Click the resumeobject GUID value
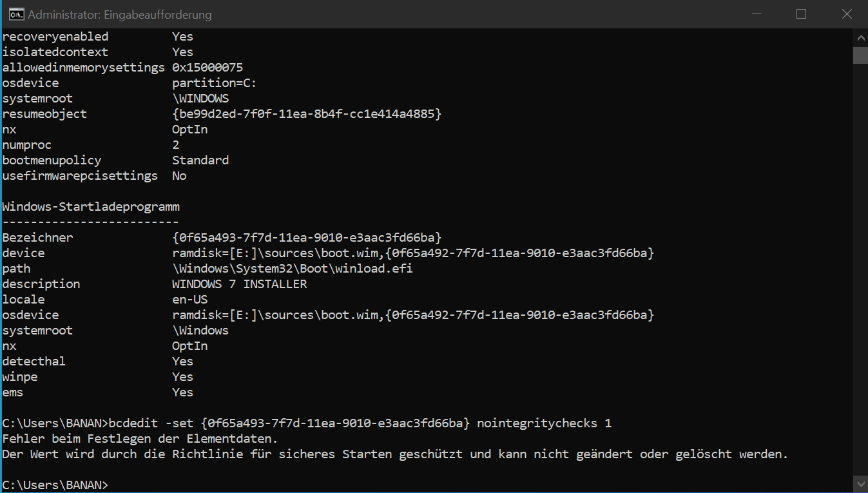 pyautogui.click(x=307, y=114)
